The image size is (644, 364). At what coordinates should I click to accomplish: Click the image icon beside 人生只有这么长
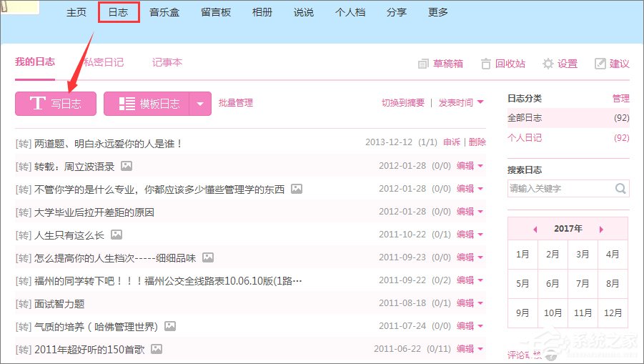[117, 235]
